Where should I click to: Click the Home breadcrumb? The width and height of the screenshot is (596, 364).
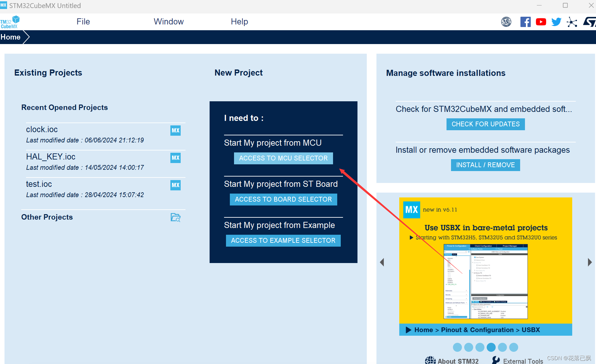coord(11,37)
